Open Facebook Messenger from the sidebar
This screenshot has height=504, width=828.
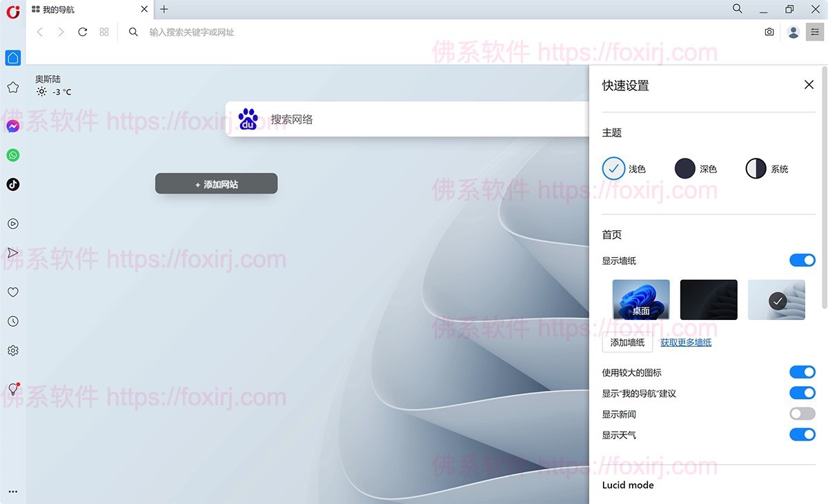click(12, 125)
